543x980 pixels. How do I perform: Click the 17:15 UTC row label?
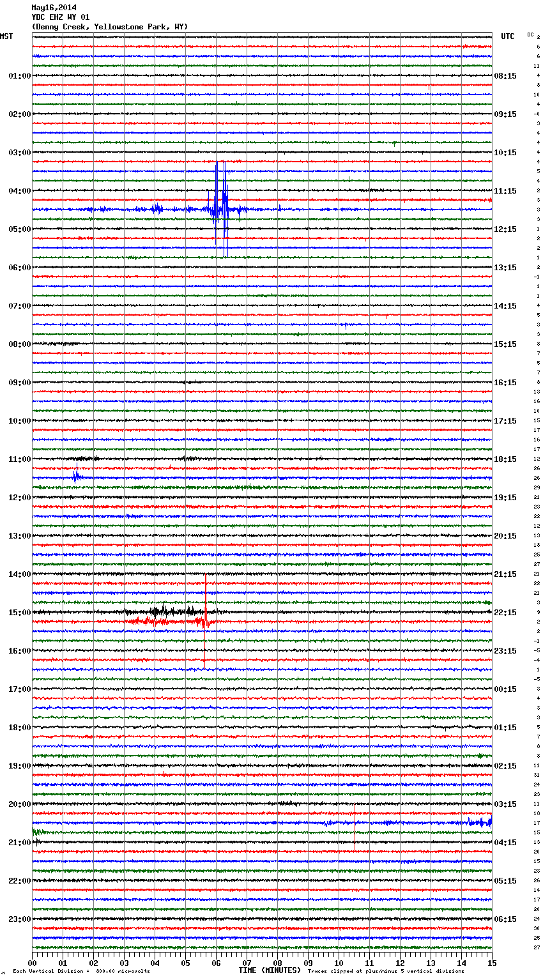click(505, 420)
